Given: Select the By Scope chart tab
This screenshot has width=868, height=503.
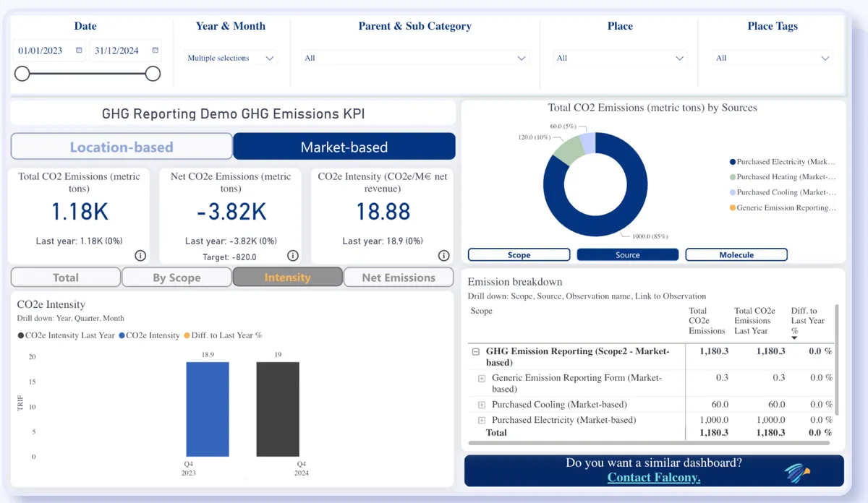Looking at the screenshot, I should pos(176,278).
